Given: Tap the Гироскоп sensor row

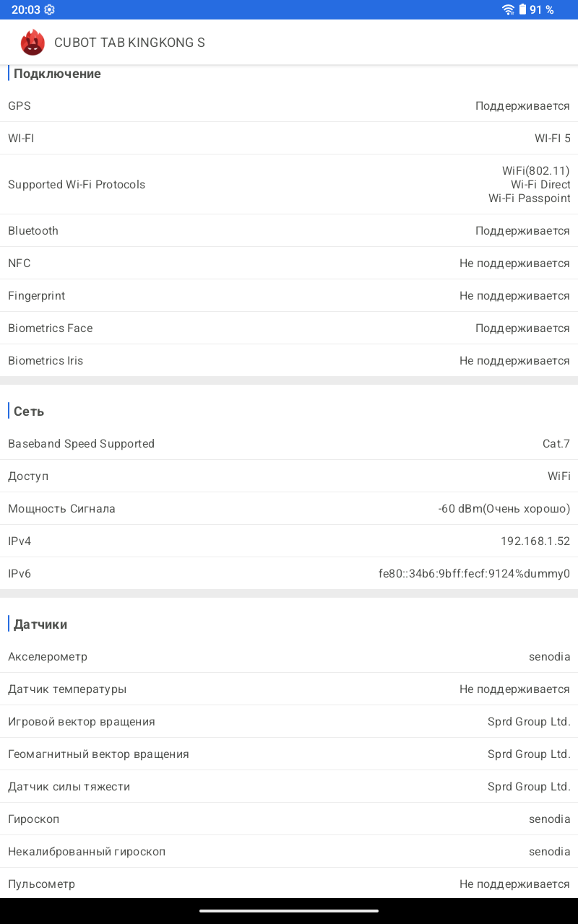Looking at the screenshot, I should [x=289, y=819].
